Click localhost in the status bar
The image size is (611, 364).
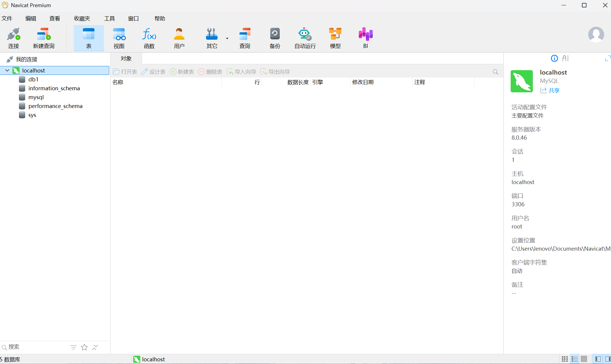tap(149, 359)
